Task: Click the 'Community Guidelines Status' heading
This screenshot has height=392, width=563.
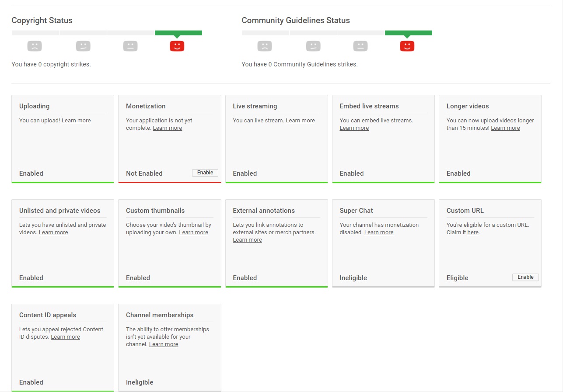Action: 296,21
